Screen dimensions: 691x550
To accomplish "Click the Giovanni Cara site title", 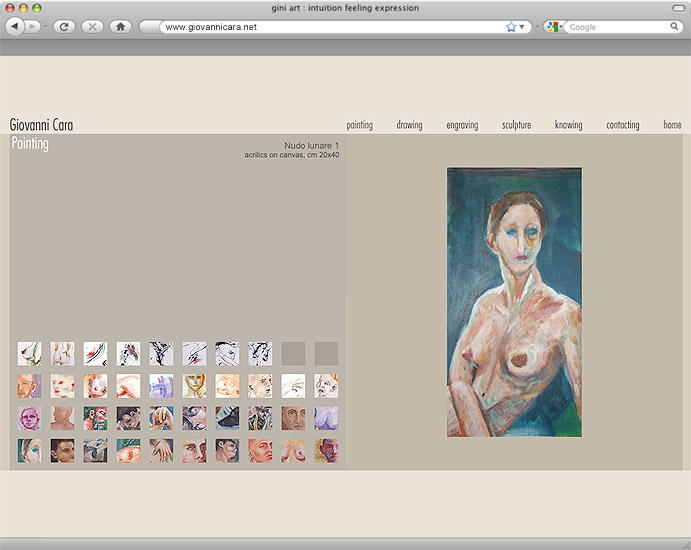I will pyautogui.click(x=41, y=125).
